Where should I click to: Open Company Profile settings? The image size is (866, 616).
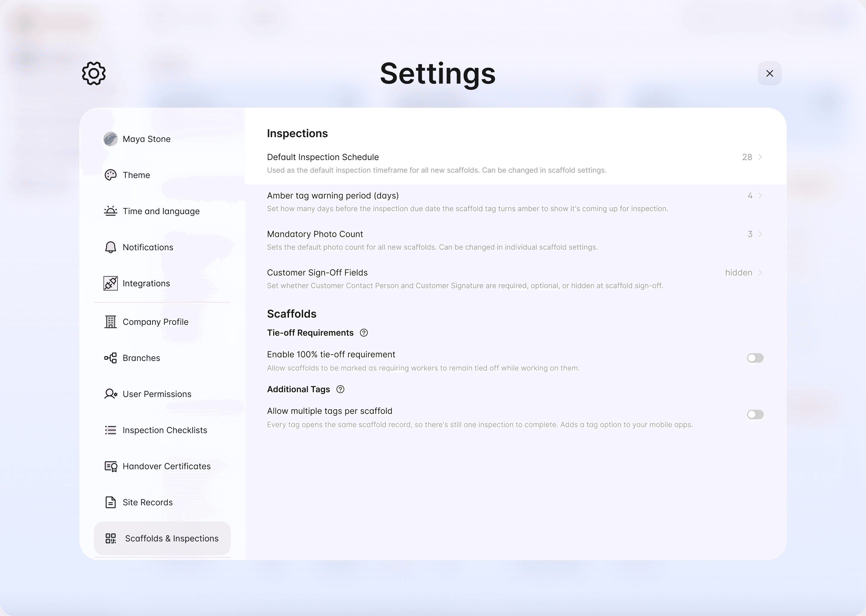(x=162, y=322)
